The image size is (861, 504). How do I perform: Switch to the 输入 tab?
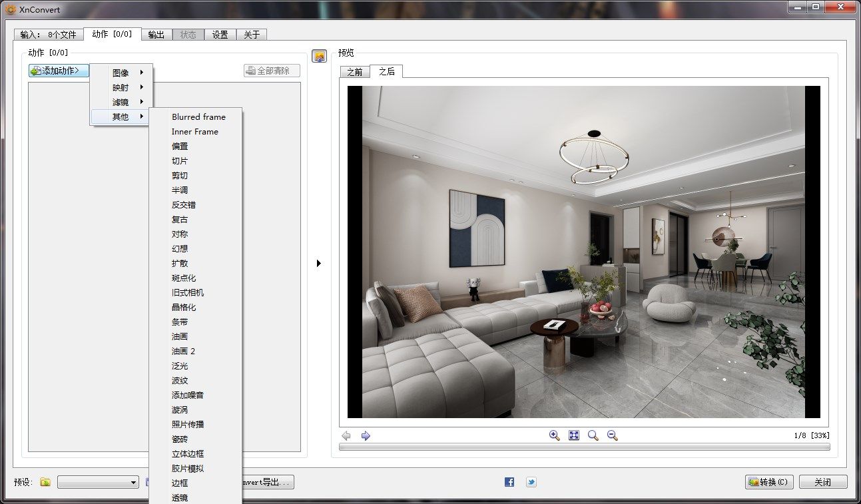click(49, 35)
